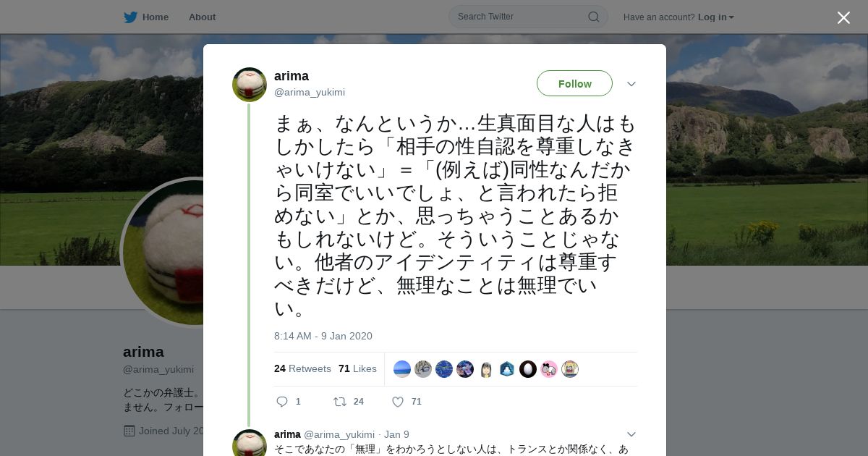The image size is (868, 456).
Task: Go to the Home menu item
Action: (x=156, y=17)
